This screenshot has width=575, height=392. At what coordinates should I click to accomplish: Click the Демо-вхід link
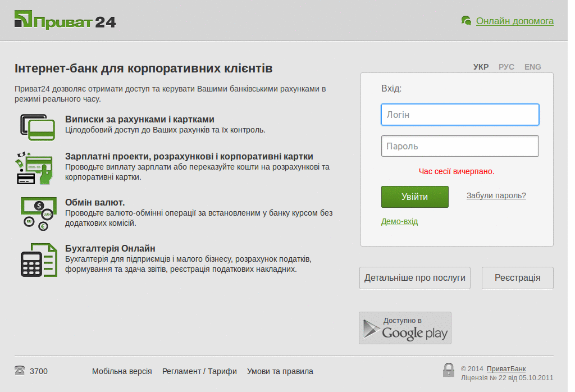pos(399,221)
